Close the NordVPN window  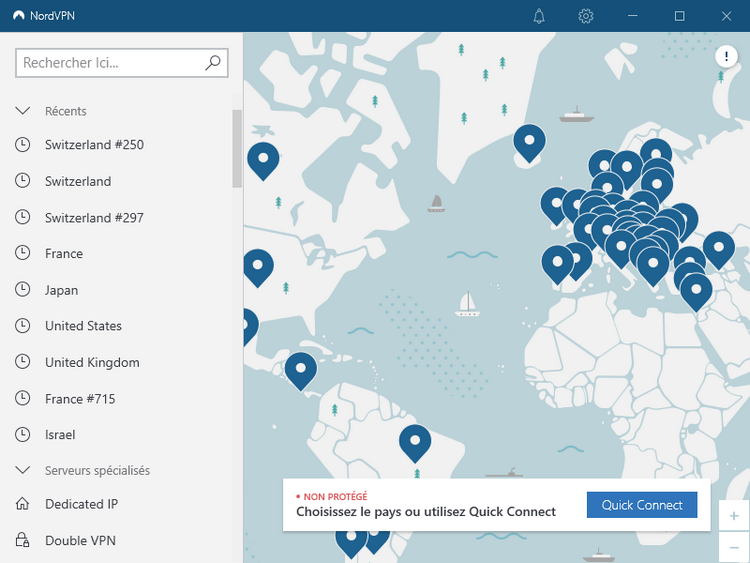726,16
